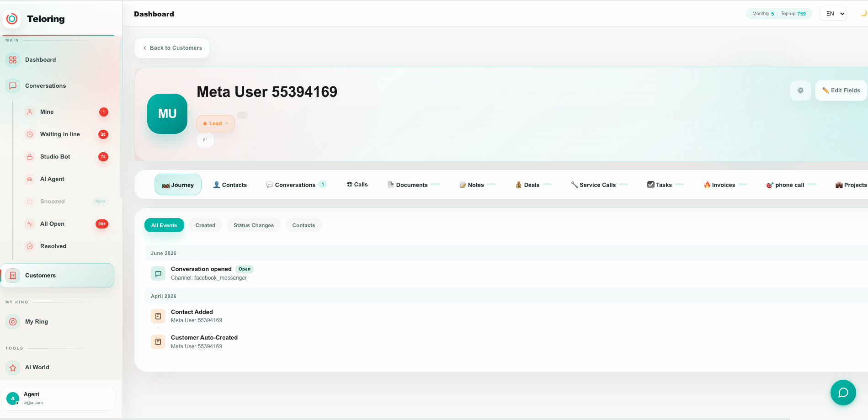The width and height of the screenshot is (868, 420).
Task: Click the Resolved checkmark icon
Action: pyautogui.click(x=30, y=246)
